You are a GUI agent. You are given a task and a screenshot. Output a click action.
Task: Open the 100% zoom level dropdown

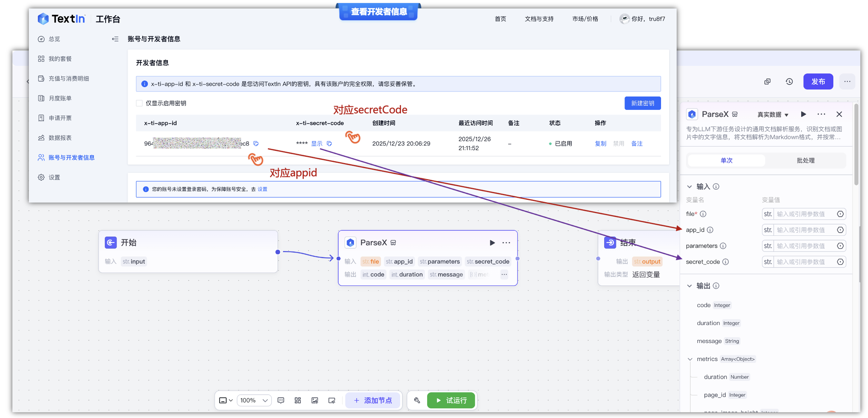click(254, 400)
